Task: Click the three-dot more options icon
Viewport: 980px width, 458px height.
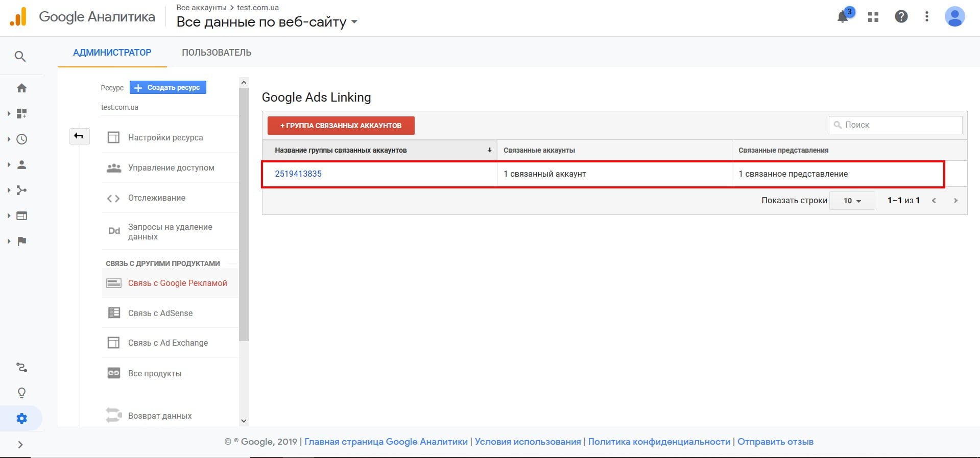Action: click(926, 17)
